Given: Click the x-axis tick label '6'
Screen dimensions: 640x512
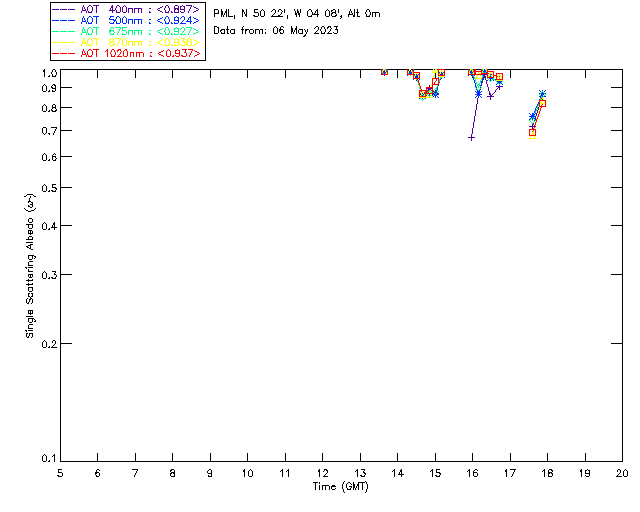Looking at the screenshot, I should click(98, 473).
